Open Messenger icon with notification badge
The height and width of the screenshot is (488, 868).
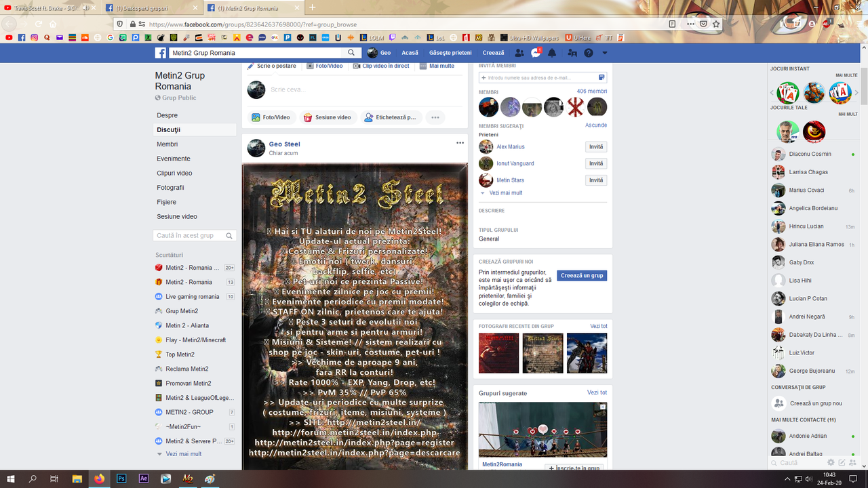pos(536,53)
